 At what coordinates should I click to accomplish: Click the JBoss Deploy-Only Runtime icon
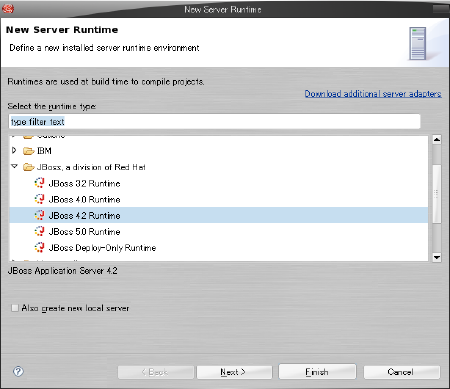click(39, 247)
